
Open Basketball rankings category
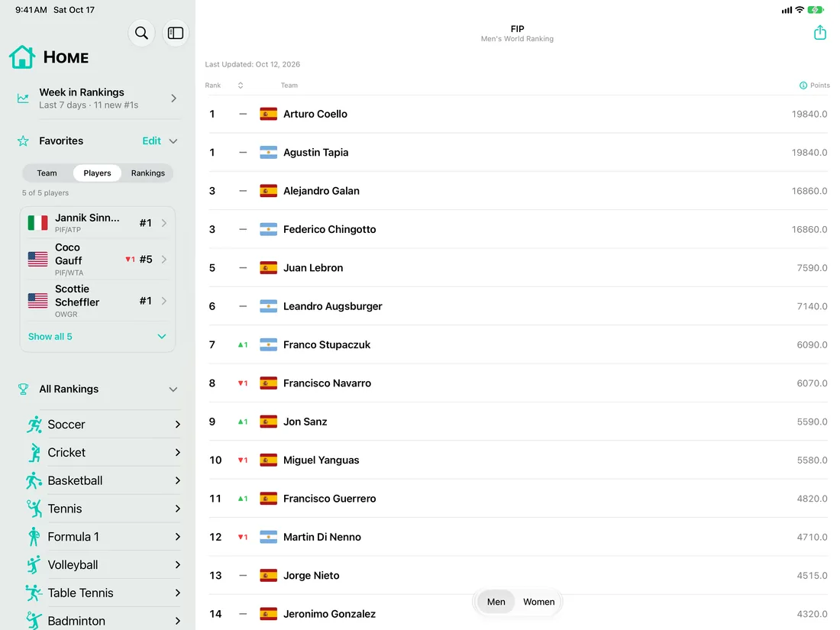(x=103, y=480)
